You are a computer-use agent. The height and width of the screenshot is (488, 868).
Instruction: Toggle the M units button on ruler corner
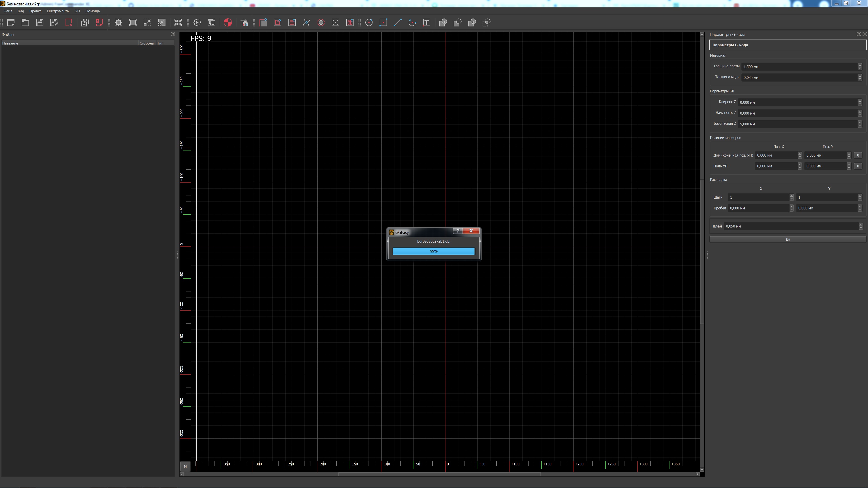[185, 467]
